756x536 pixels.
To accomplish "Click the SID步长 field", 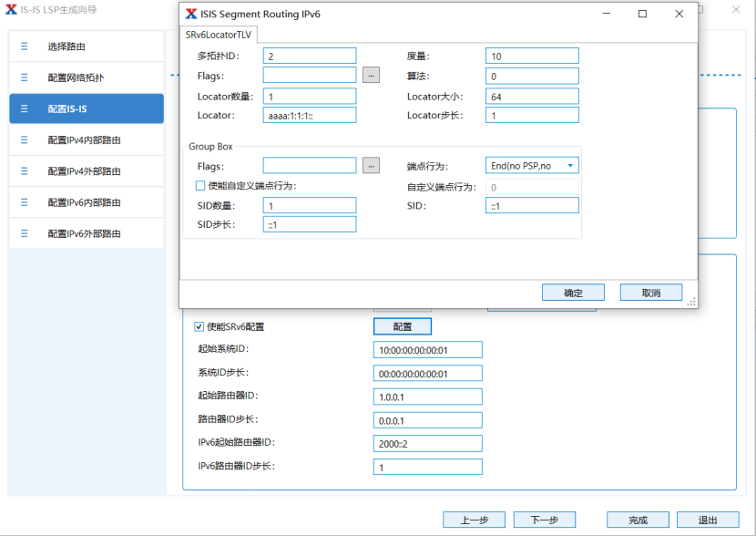I will tap(310, 224).
